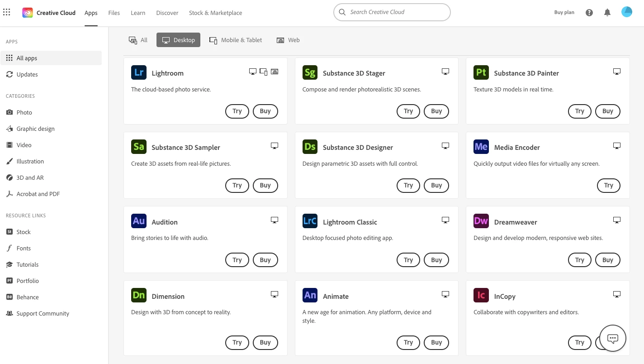
Task: Click Buy plan link
Action: point(564,13)
